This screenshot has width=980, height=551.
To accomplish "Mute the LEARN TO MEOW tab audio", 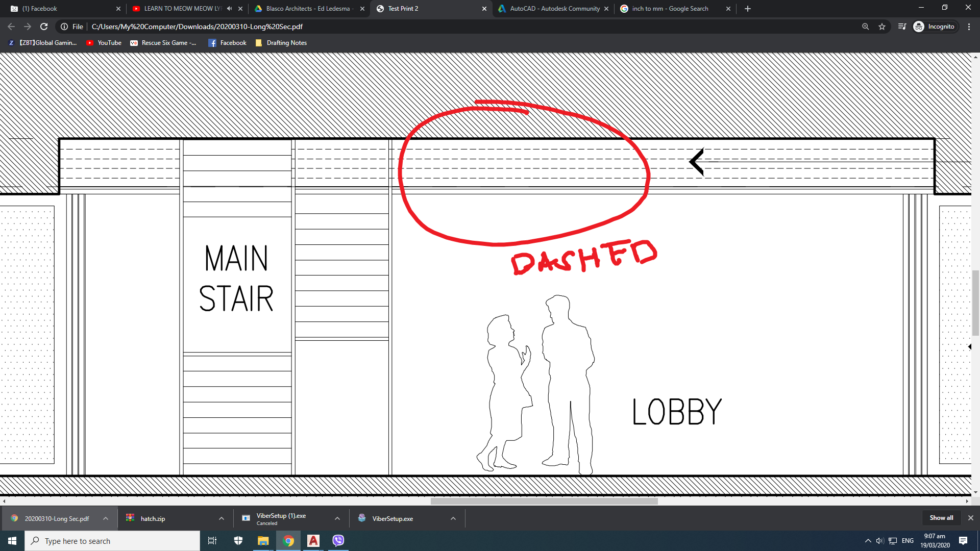I will (x=228, y=8).
